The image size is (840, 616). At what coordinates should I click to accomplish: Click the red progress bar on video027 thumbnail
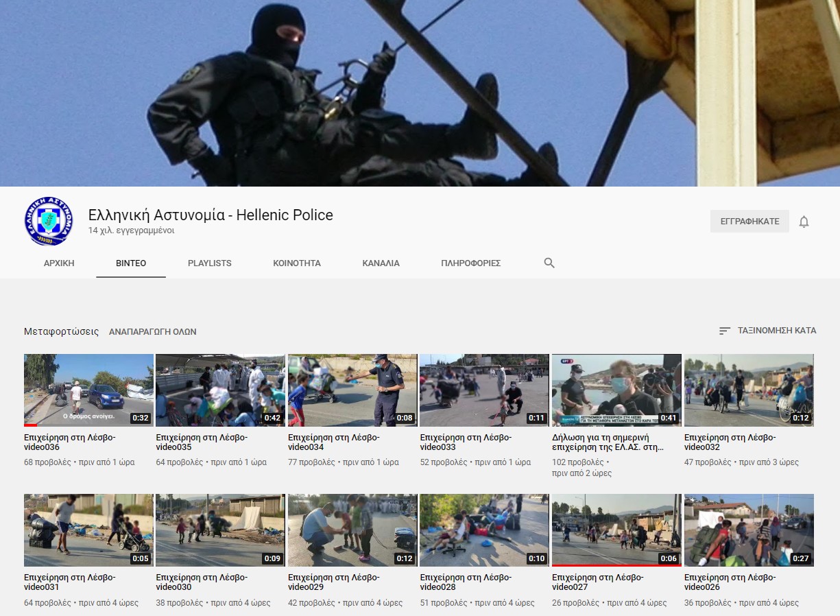tap(616, 565)
